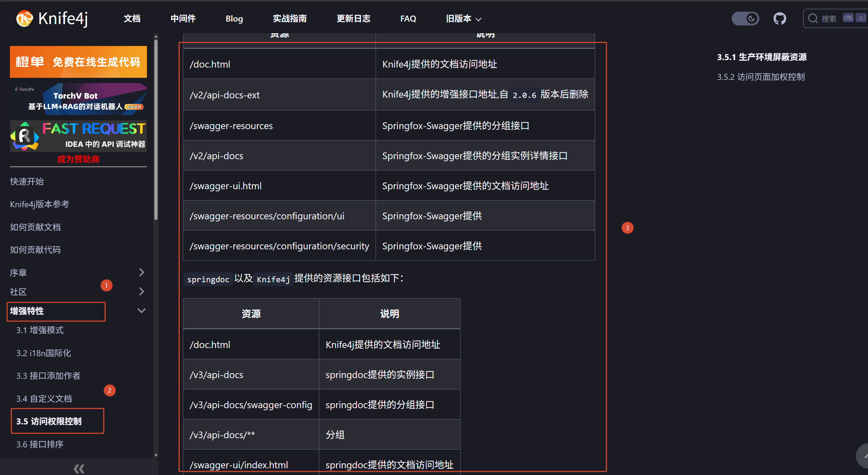
Task: Toggle dark mode switch
Action: (745, 18)
